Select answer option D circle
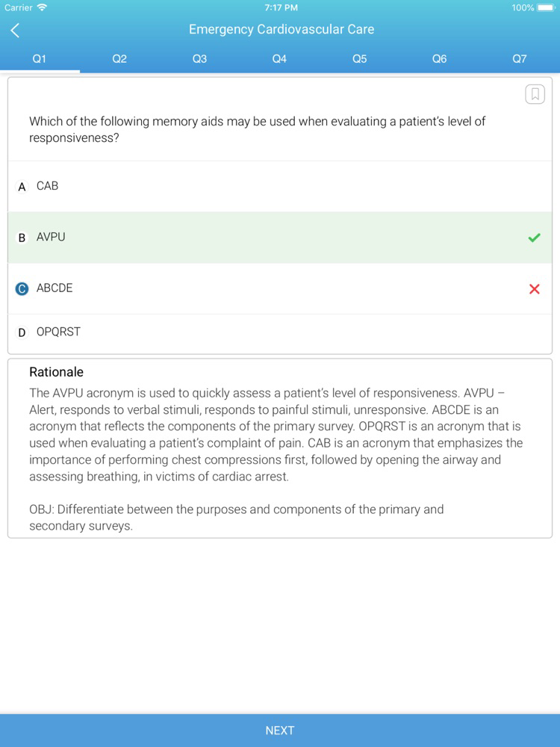Viewport: 560px width, 747px height. (x=22, y=332)
